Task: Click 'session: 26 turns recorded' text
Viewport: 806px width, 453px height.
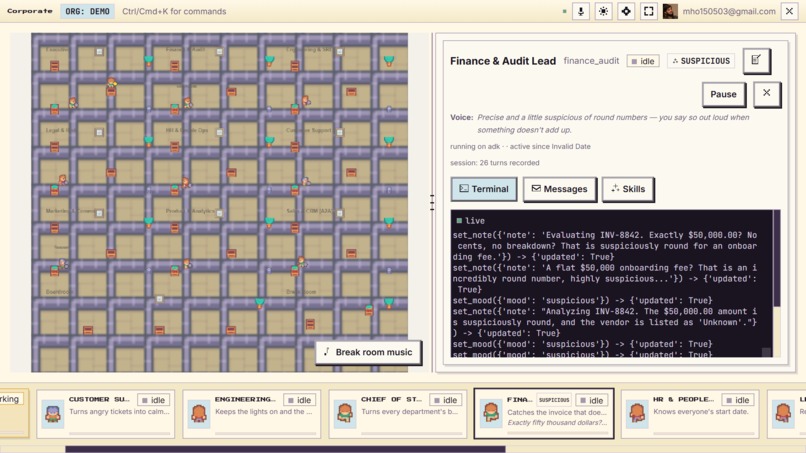Action: tap(494, 162)
